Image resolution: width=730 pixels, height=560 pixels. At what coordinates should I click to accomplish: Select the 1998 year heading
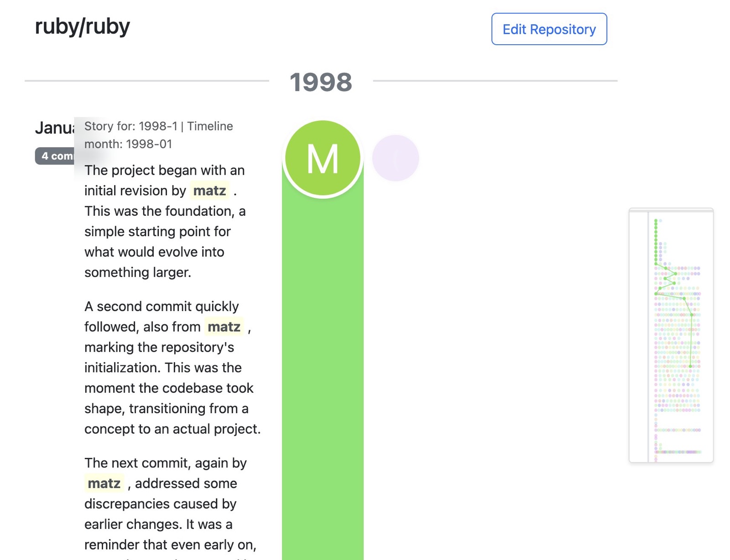point(321,82)
